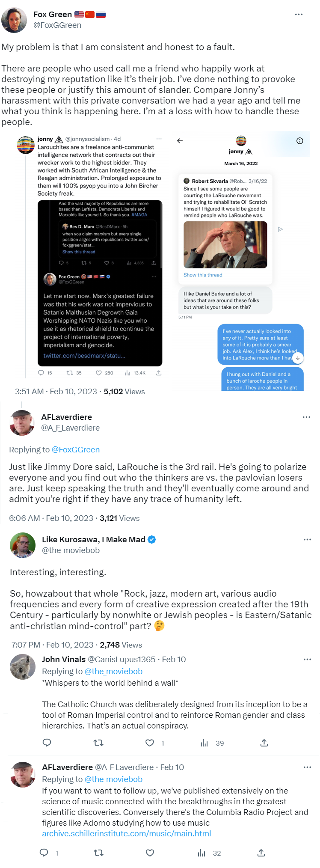Open the jonny tweet screenshot image

89,256
